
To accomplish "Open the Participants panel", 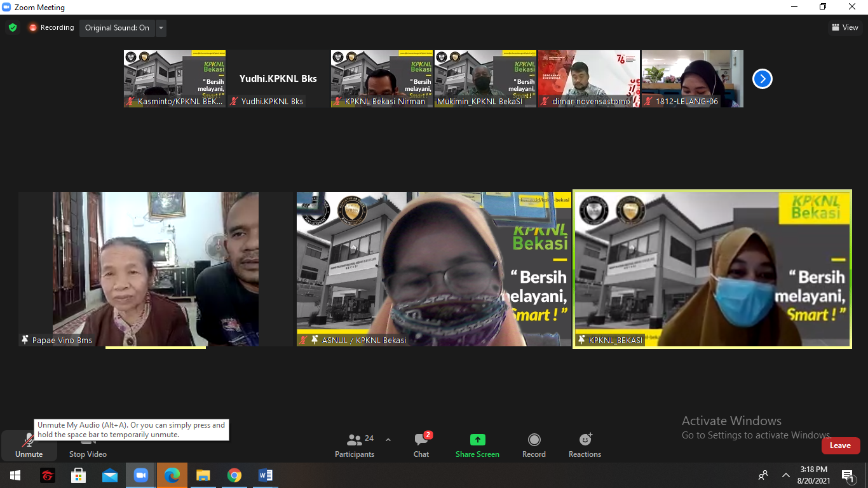I will coord(355,445).
